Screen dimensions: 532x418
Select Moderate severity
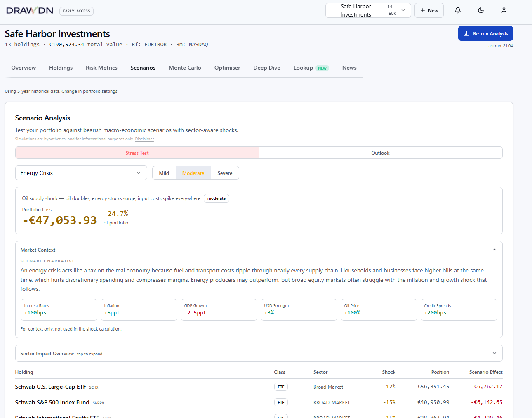(x=193, y=173)
